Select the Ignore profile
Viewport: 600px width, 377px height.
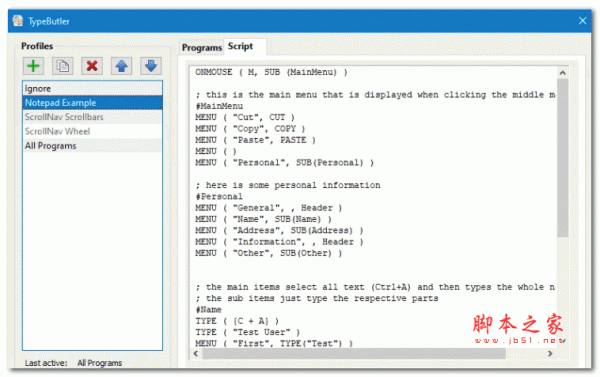click(92, 88)
